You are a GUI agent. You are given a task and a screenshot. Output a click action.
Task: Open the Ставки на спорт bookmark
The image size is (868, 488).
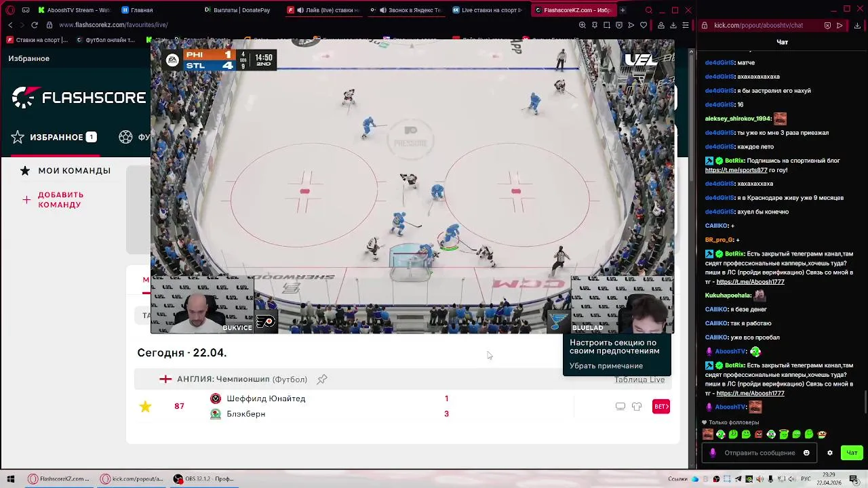tap(37, 40)
